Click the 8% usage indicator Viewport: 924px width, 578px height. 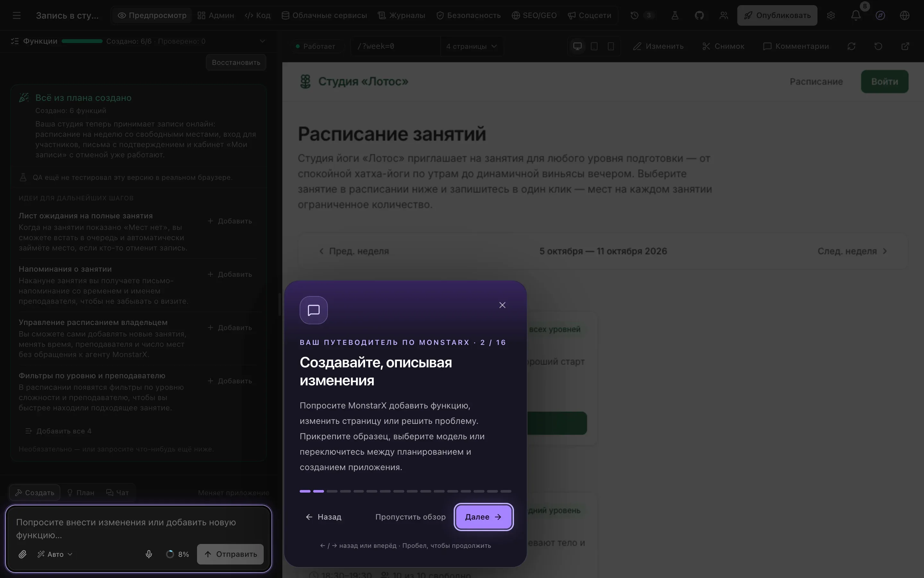pyautogui.click(x=177, y=554)
